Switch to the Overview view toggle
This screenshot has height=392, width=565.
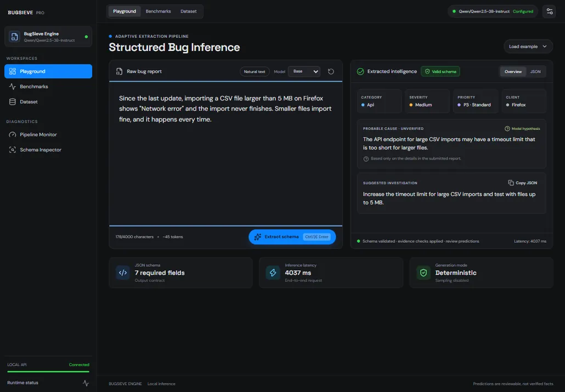point(513,71)
